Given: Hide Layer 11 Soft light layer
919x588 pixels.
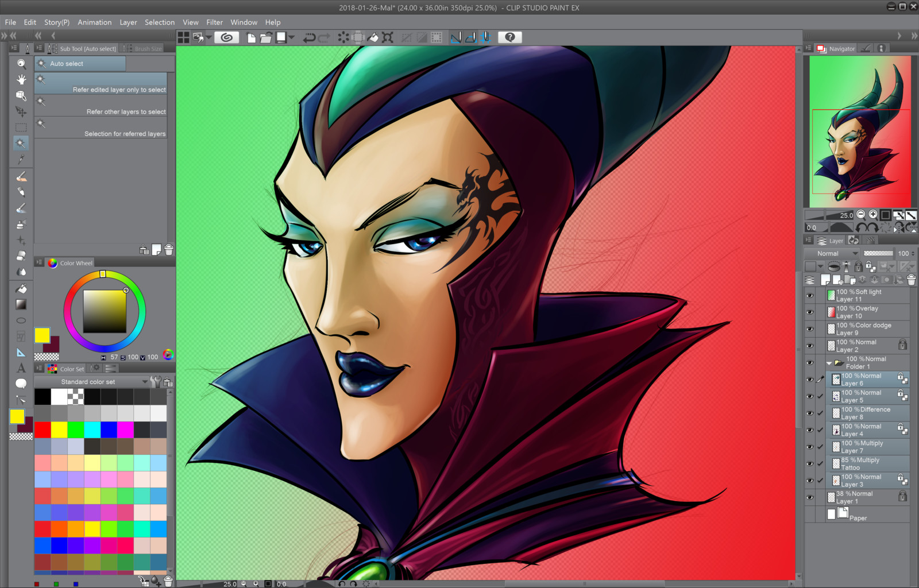Looking at the screenshot, I should pos(810,296).
